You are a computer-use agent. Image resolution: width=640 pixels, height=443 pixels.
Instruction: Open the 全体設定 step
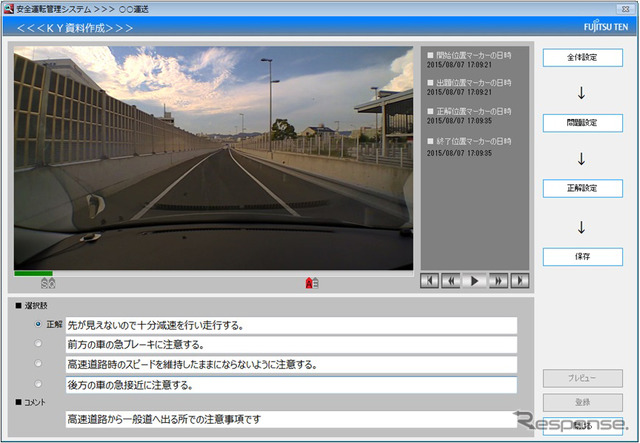582,58
